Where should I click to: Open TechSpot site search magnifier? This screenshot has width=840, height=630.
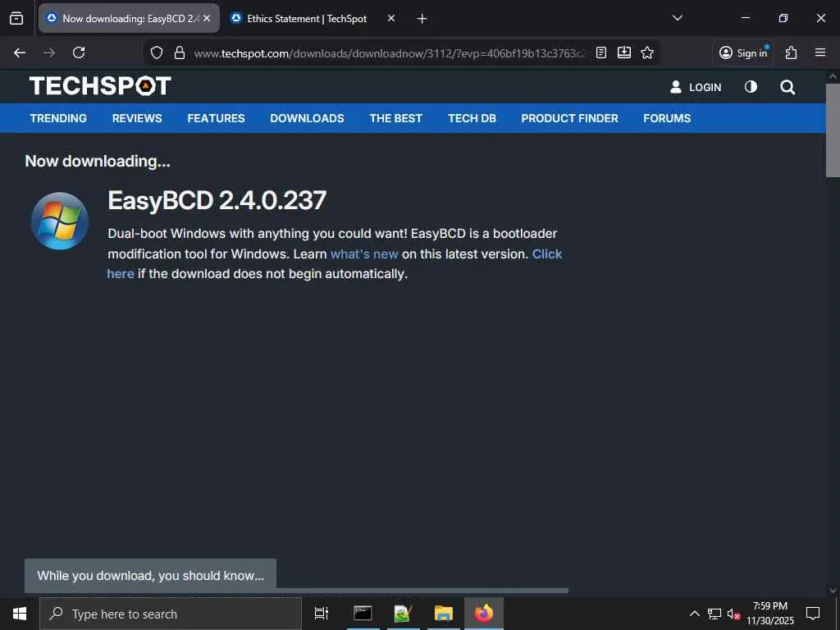pyautogui.click(x=787, y=87)
